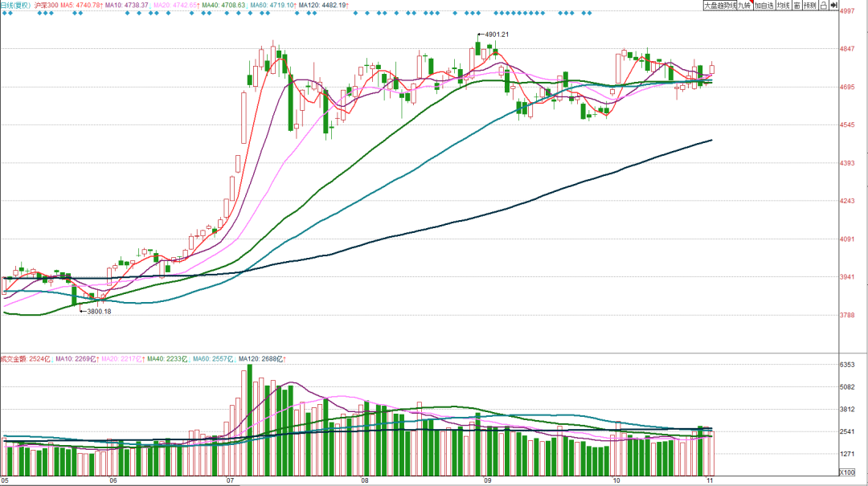The width and height of the screenshot is (868, 486).
Task: Click the 4901.21 high price marker
Action: (x=497, y=35)
